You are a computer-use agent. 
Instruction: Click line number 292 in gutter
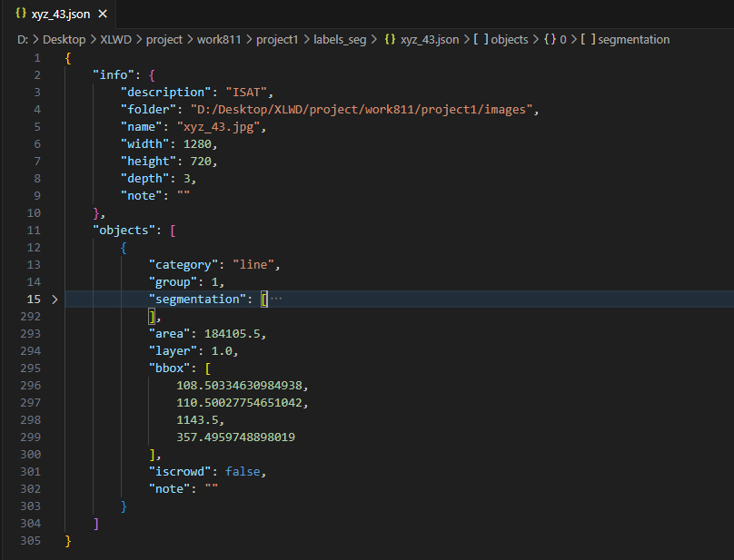click(30, 317)
